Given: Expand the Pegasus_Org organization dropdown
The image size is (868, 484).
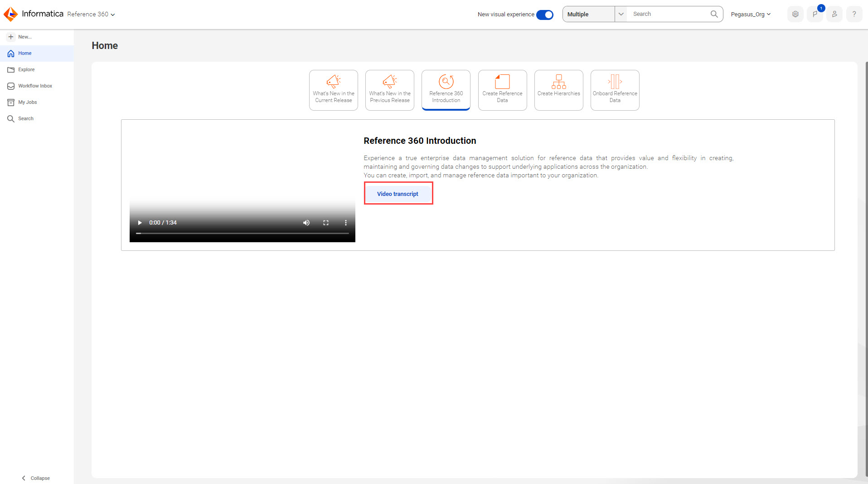Looking at the screenshot, I should click(751, 15).
